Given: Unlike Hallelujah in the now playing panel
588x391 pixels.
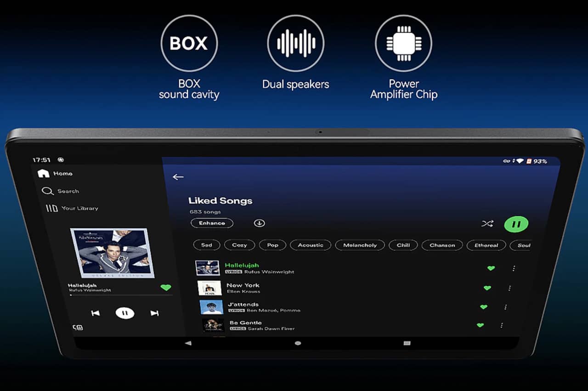Looking at the screenshot, I should tap(165, 288).
